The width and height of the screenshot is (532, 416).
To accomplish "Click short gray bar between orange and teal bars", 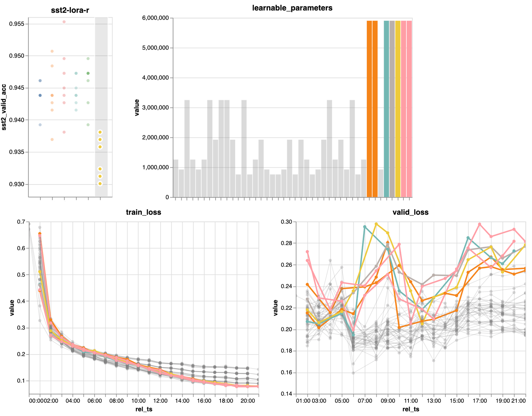I will pyautogui.click(x=381, y=183).
